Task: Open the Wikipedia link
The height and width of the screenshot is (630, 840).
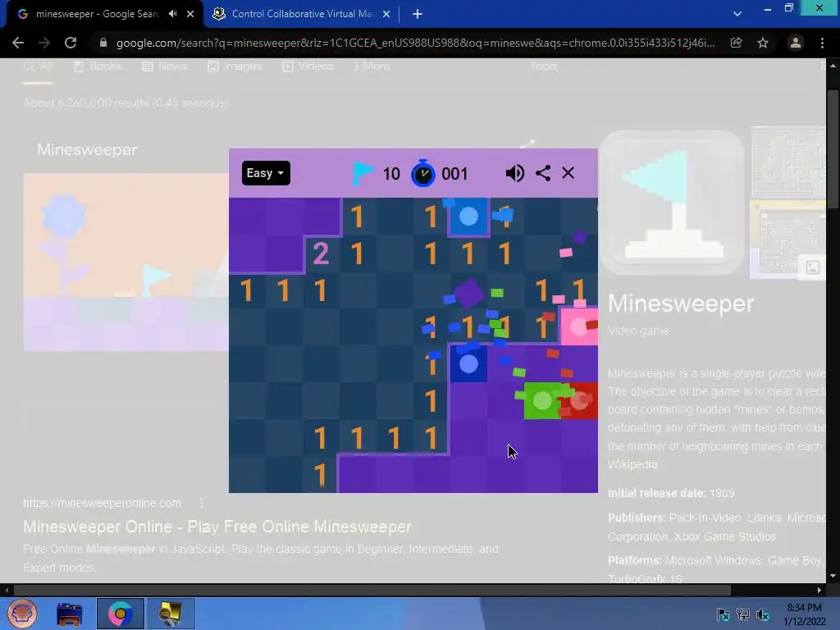Action: coord(632,464)
